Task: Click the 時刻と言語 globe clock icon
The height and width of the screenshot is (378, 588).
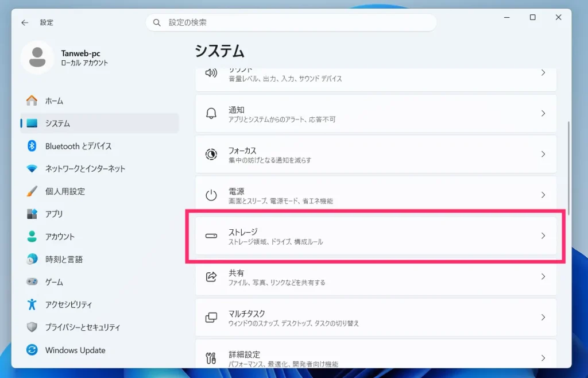Action: click(x=32, y=259)
